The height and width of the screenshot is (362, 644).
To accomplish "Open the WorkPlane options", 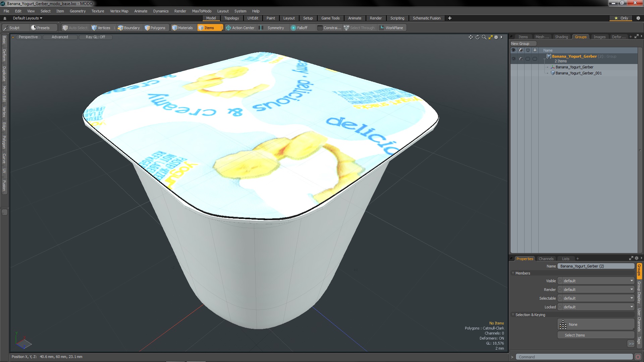I will point(391,28).
